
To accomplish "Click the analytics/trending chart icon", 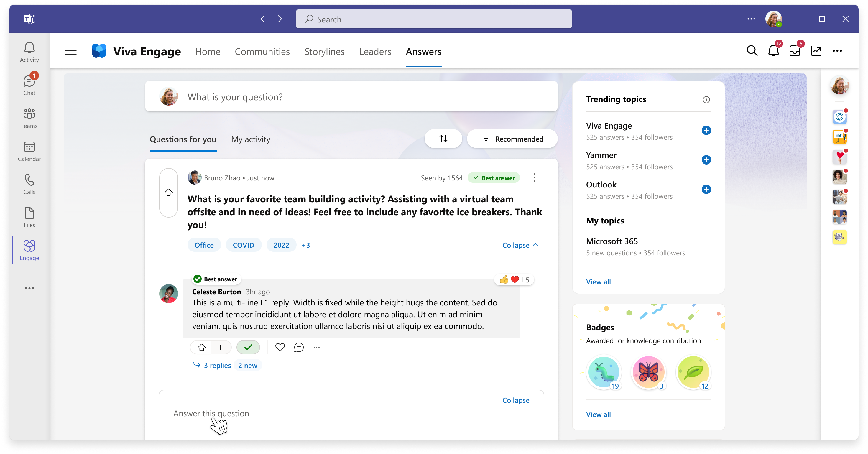I will [x=816, y=51].
